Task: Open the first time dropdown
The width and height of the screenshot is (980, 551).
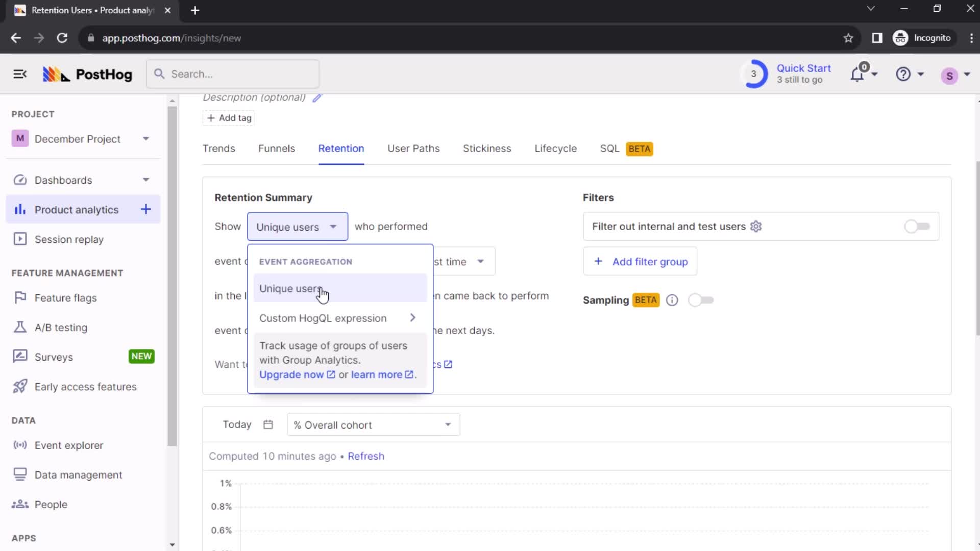Action: pyautogui.click(x=463, y=262)
